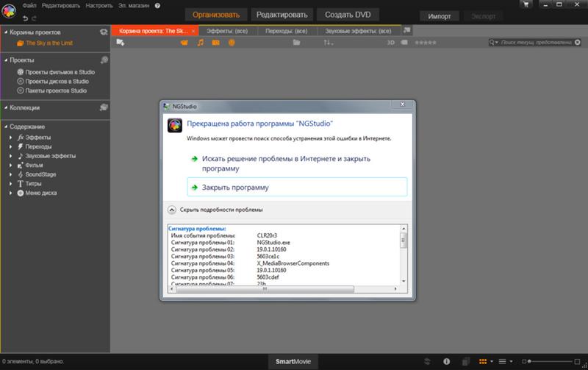
Task: Expand the Меню диска tree node
Action: tap(10, 193)
